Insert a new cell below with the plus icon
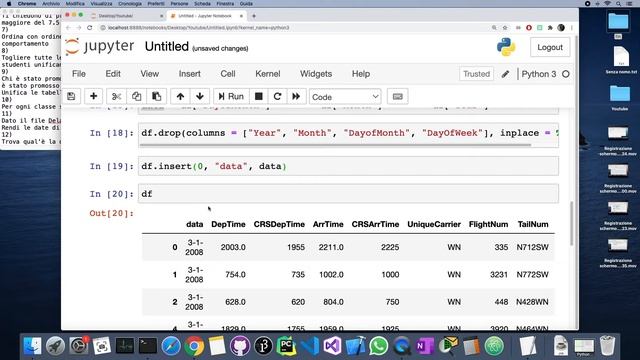640x360 pixels. pos(93,97)
